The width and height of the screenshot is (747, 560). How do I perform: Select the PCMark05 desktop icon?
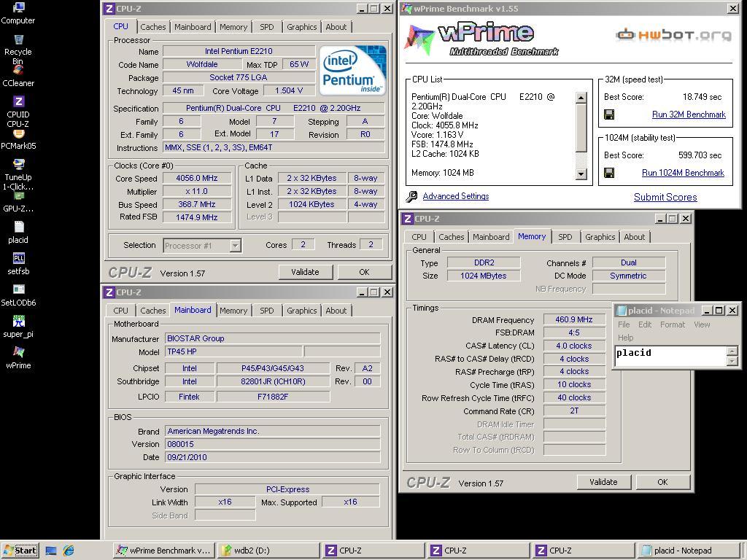tap(18, 140)
